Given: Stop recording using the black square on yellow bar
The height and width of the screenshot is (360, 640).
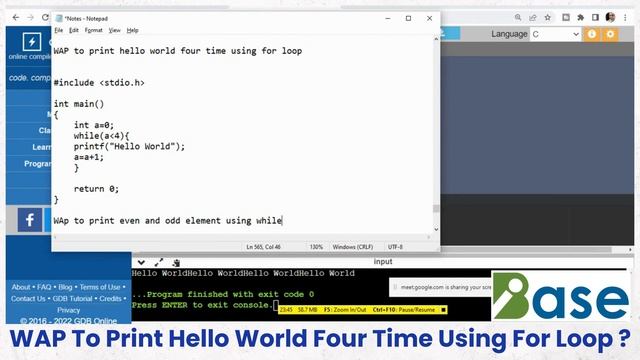Looking at the screenshot, I should click(443, 310).
